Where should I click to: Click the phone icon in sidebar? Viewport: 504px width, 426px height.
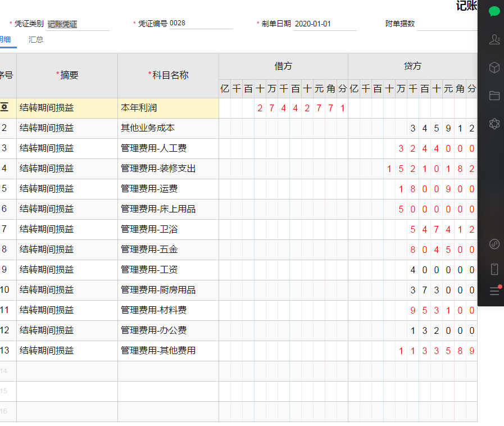click(494, 269)
